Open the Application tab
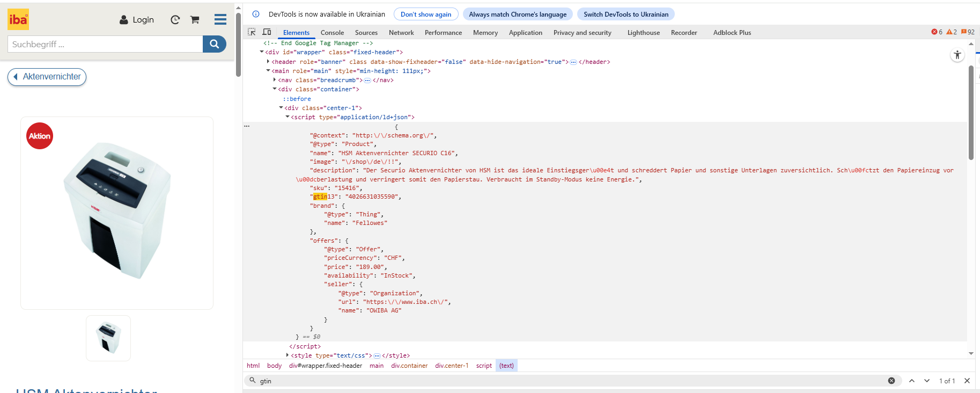The height and width of the screenshot is (393, 980). click(526, 33)
